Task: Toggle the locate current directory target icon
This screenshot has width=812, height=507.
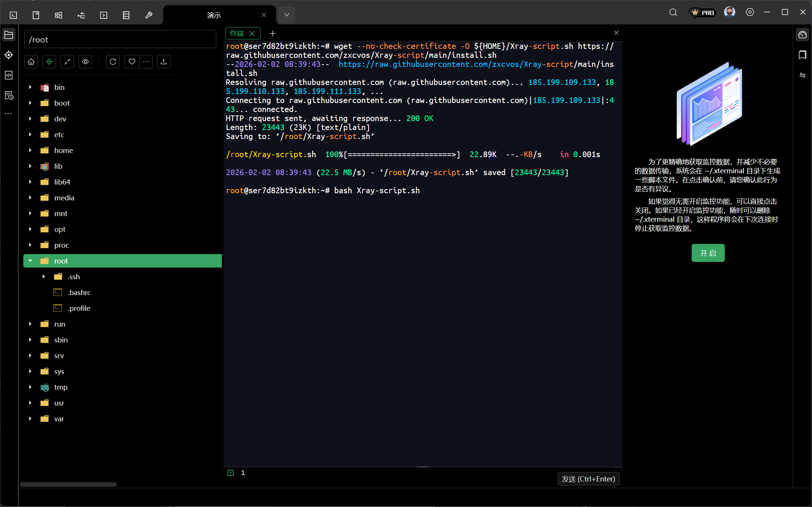Action: (x=49, y=62)
